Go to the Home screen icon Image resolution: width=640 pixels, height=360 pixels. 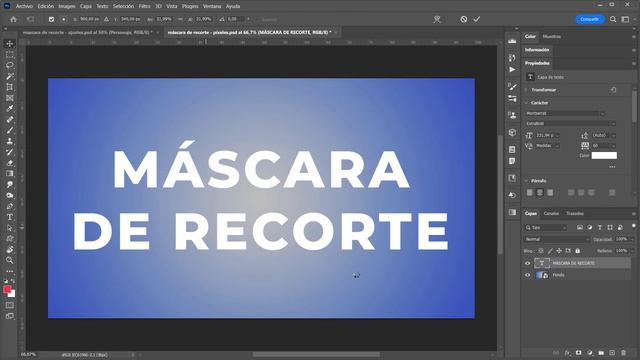pyautogui.click(x=13, y=19)
